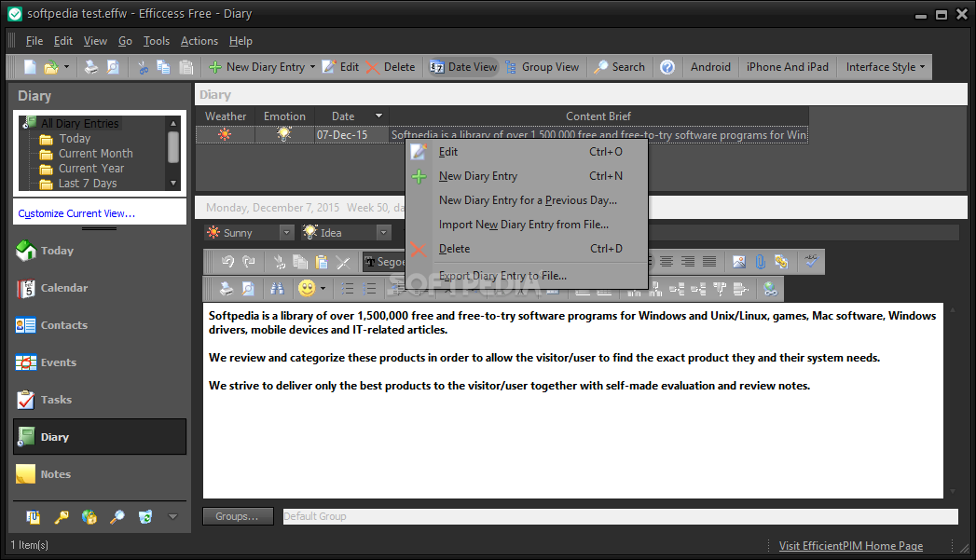Choose Delete from the context menu

[x=527, y=249]
